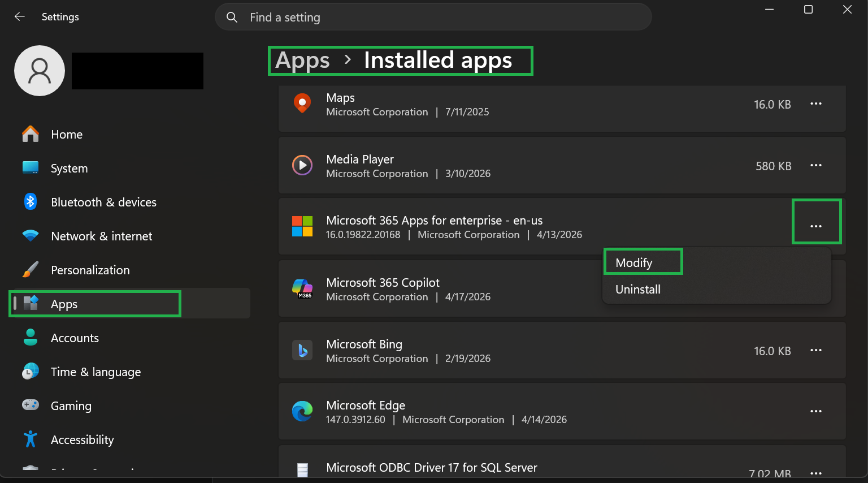Click the Media Player app icon
This screenshot has width=868, height=483.
point(302,165)
